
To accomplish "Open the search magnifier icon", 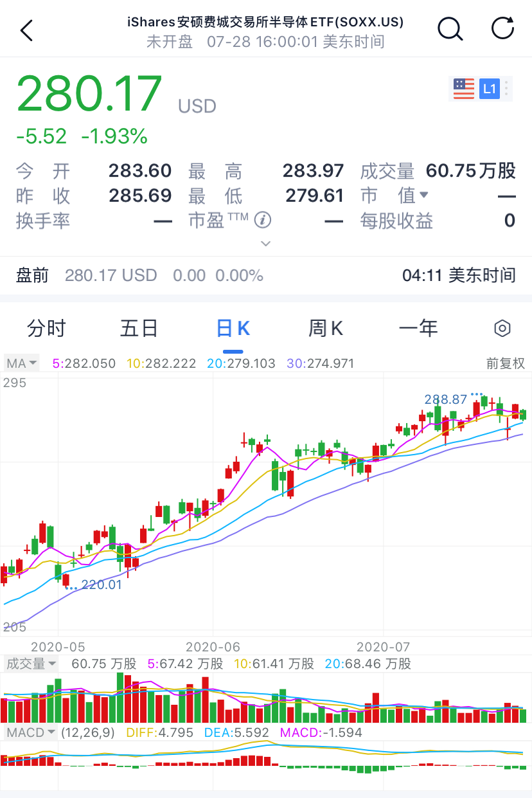I will pyautogui.click(x=449, y=29).
